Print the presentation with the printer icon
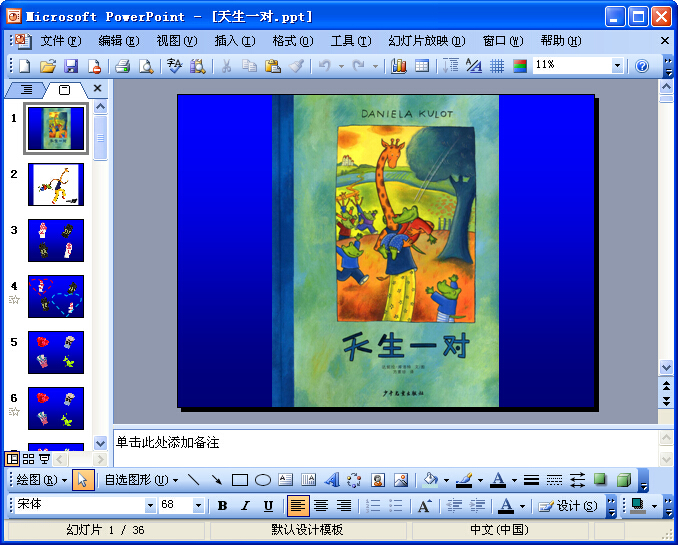The height and width of the screenshot is (545, 678). [x=122, y=66]
